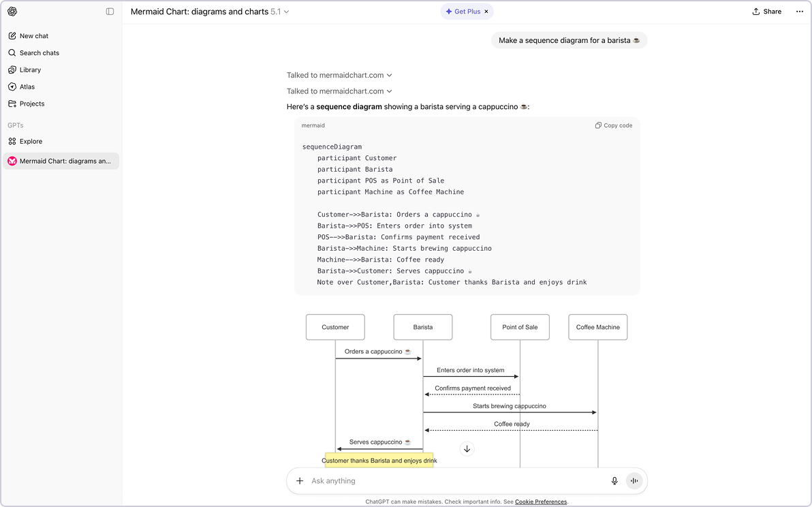Click the plus attach icon in composer
This screenshot has height=507, width=812.
click(x=300, y=481)
